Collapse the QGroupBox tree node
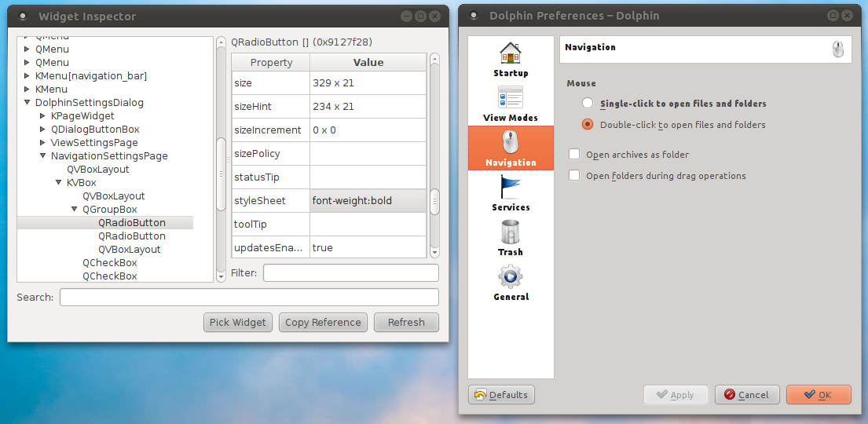The width and height of the screenshot is (868, 424). click(x=74, y=209)
